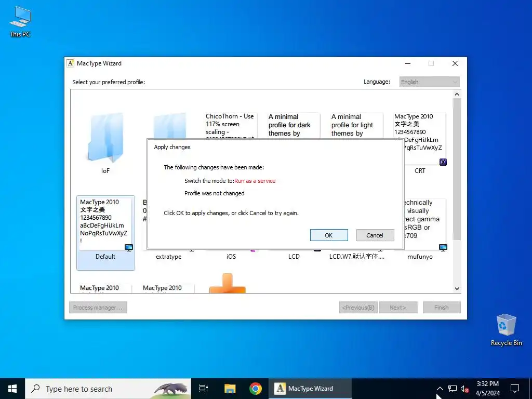Minimize the MacType Wizard window
Viewport: 532px width, 399px height.
tap(408, 63)
